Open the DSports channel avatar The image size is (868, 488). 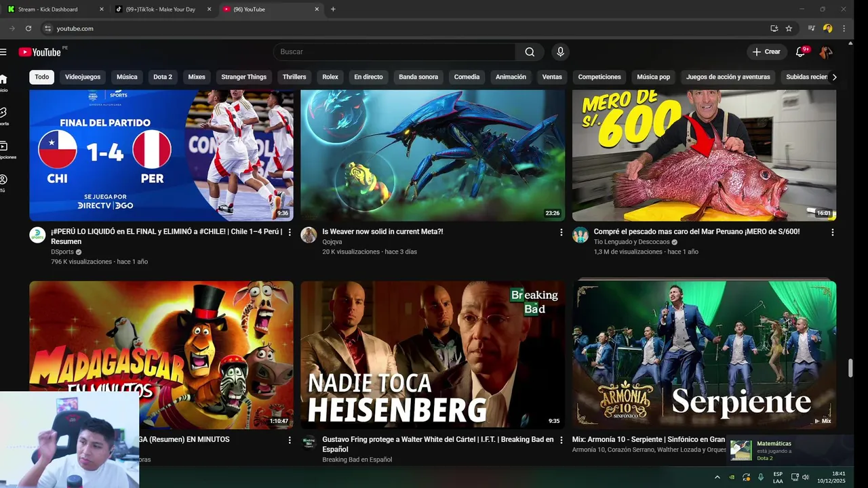tap(37, 235)
